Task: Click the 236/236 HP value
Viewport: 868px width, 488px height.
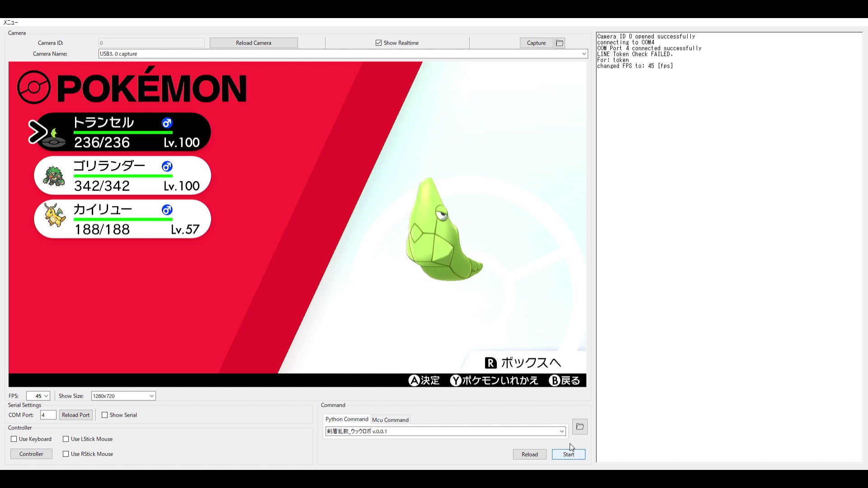Action: click(102, 142)
